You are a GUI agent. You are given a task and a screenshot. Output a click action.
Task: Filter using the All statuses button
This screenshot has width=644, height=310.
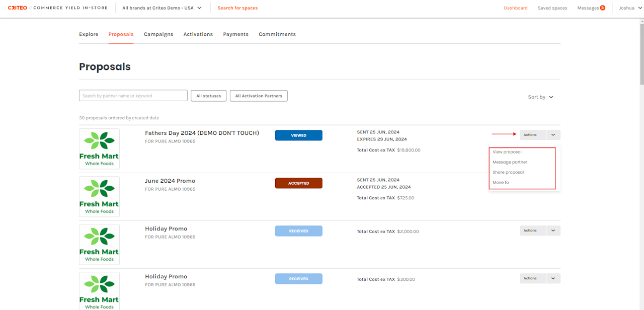click(x=208, y=96)
